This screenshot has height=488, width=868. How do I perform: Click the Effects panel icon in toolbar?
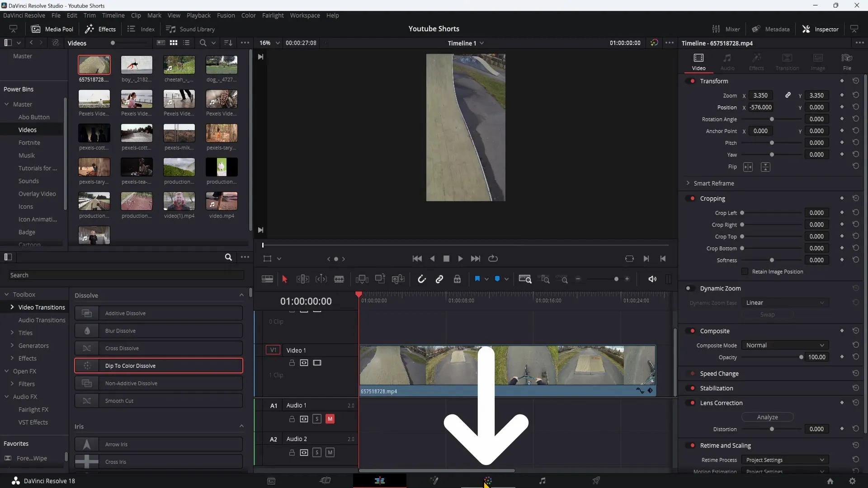pyautogui.click(x=101, y=28)
